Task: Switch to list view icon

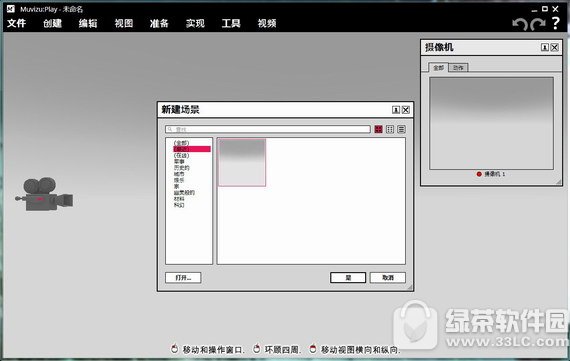Action: (401, 129)
